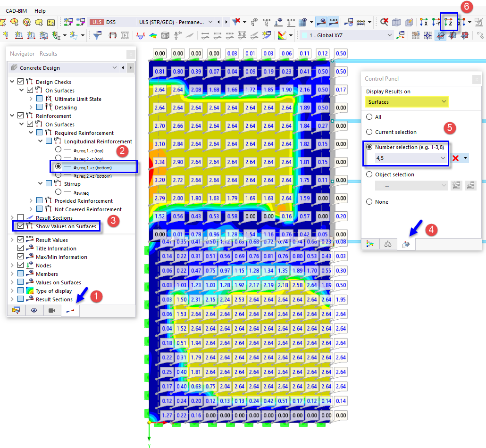Open the ULS (STR/GEO) load case dropdown
The width and height of the screenshot is (486, 448).
tap(175, 22)
